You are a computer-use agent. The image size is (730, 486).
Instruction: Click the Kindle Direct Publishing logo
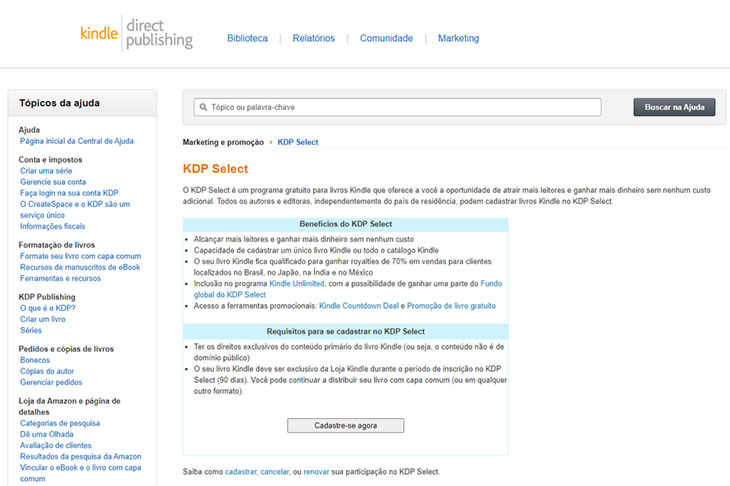pos(136,33)
